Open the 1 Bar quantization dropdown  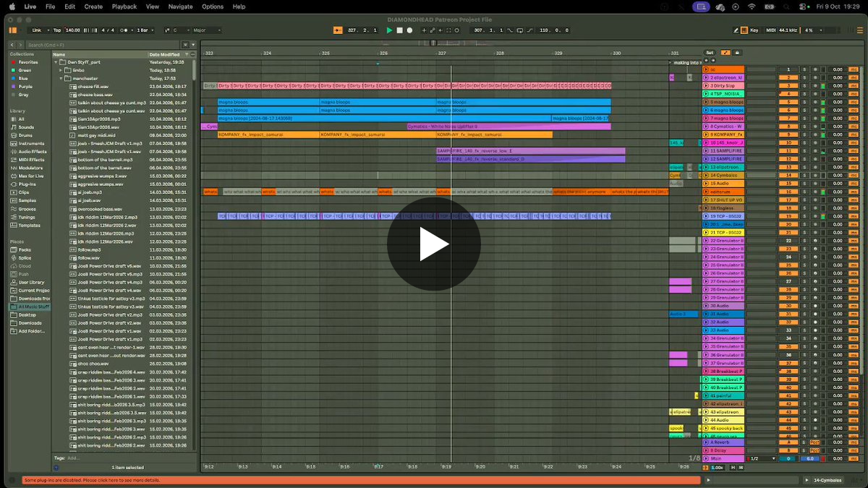pos(145,30)
